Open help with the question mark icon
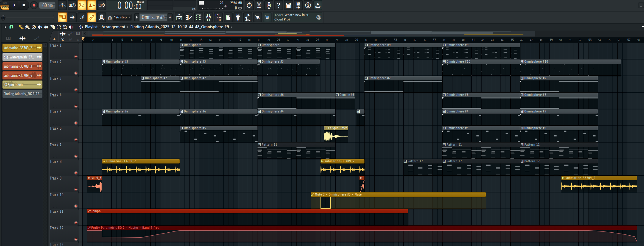The width and height of the screenshot is (644, 246). (x=279, y=5)
